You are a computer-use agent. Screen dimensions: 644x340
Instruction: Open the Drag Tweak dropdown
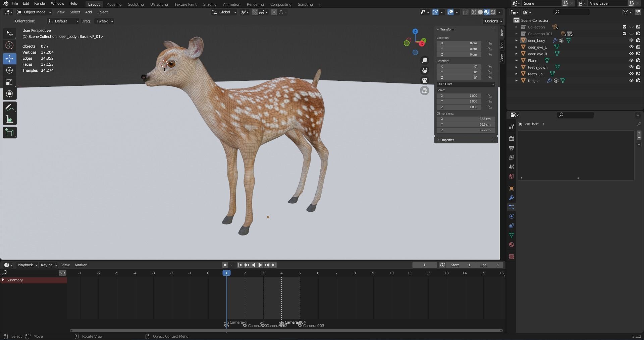104,21
